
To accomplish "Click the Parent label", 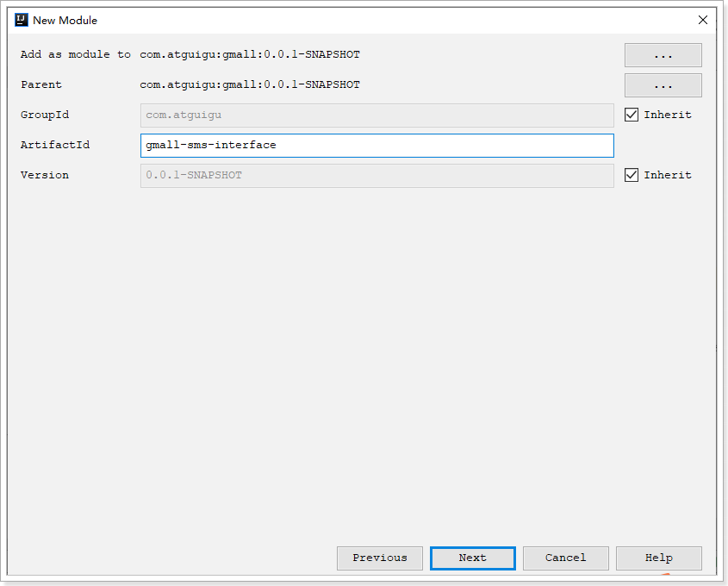I will coord(41,85).
